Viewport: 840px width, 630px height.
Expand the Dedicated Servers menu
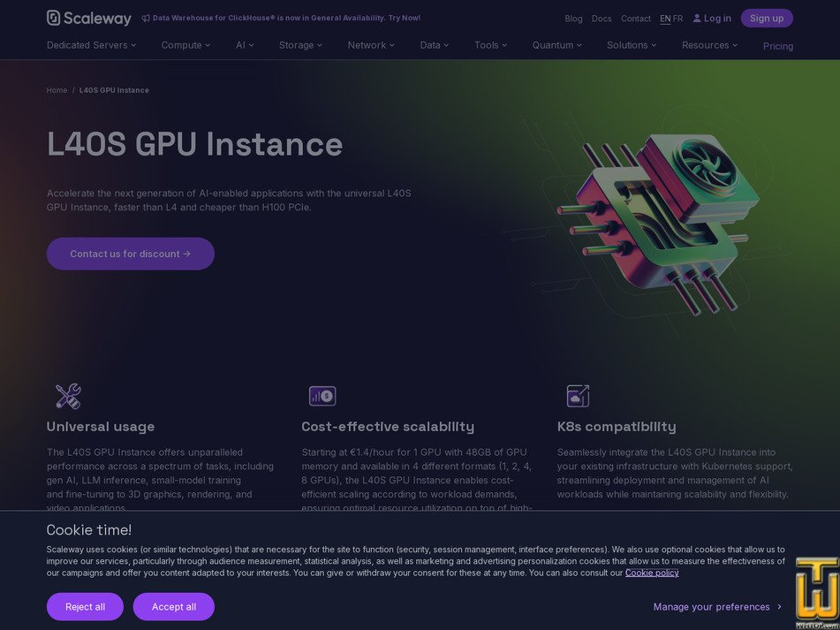click(91, 45)
